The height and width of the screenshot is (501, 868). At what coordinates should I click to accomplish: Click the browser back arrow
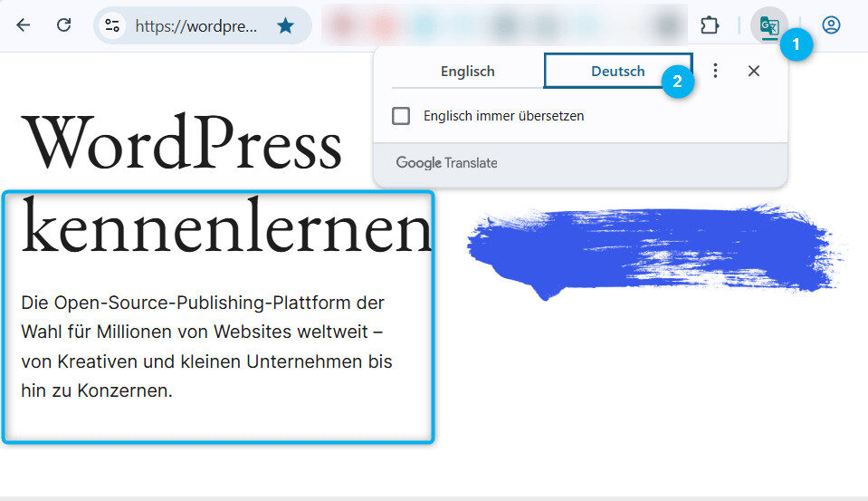click(24, 25)
